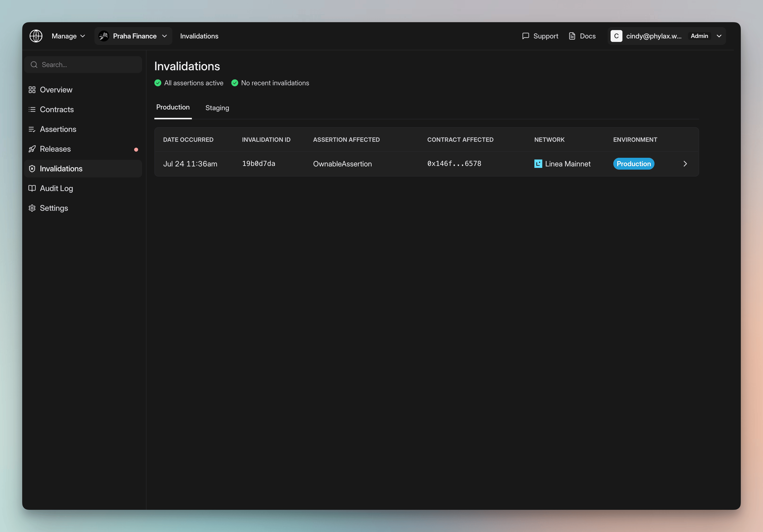763x532 pixels.
Task: Click the Linea Mainnet network icon
Action: click(x=538, y=164)
